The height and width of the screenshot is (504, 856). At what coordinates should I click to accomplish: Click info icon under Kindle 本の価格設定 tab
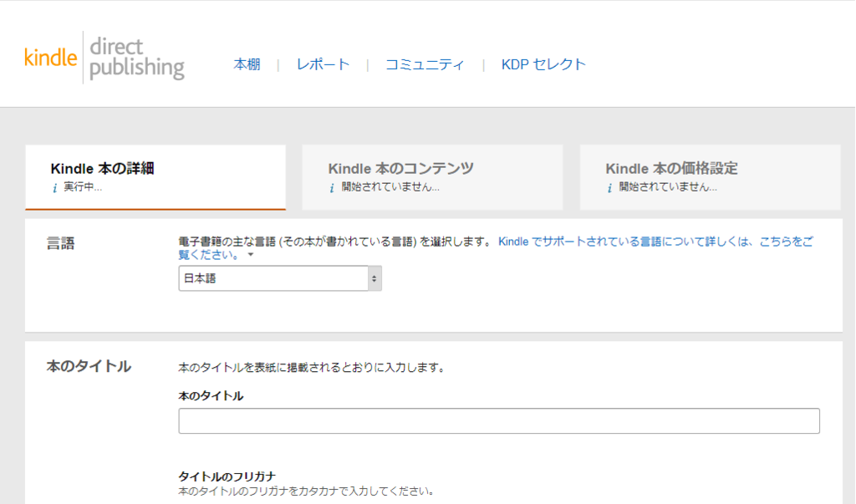pyautogui.click(x=609, y=188)
